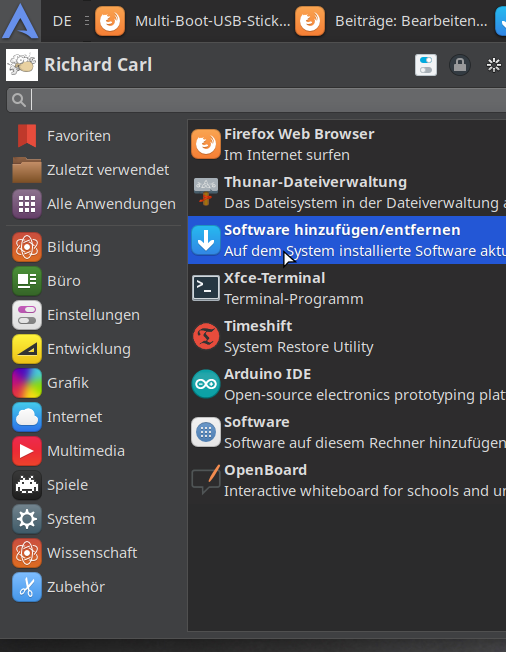
Task: Lock the screen with padlock icon
Action: (460, 65)
